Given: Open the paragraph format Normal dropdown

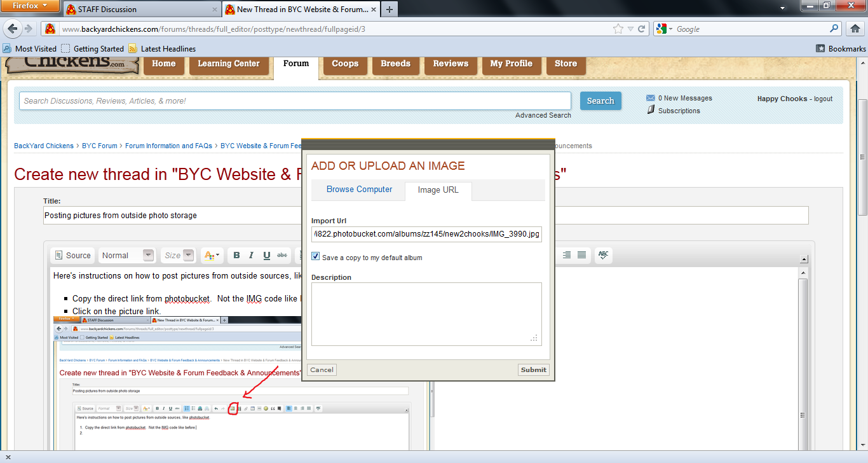Looking at the screenshot, I should pos(127,255).
